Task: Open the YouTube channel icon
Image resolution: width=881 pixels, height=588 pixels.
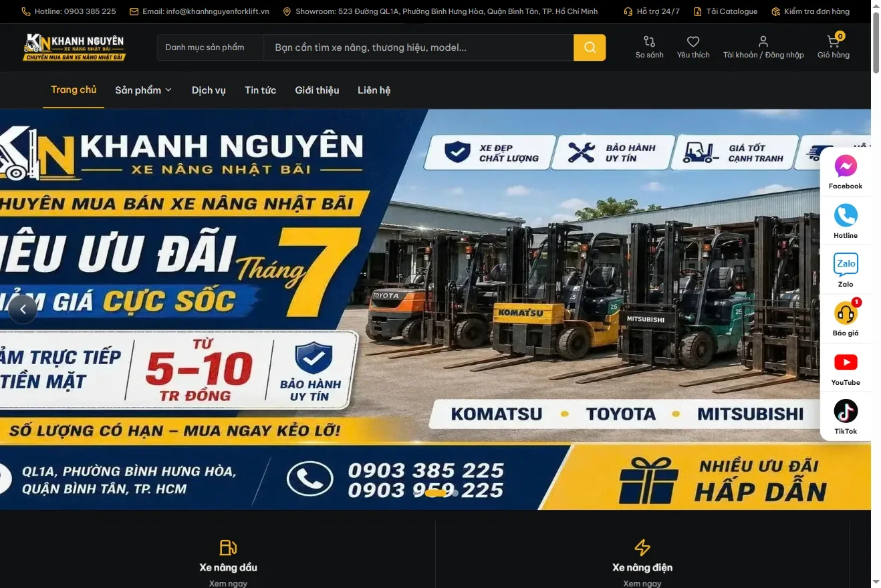Action: tap(846, 362)
